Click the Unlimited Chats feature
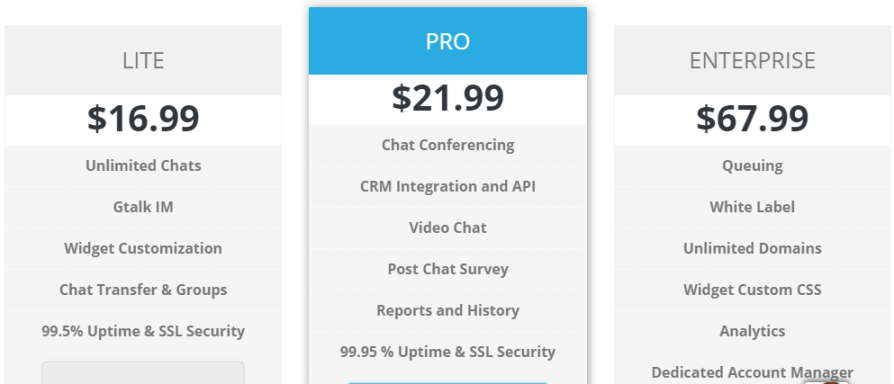 click(x=143, y=166)
